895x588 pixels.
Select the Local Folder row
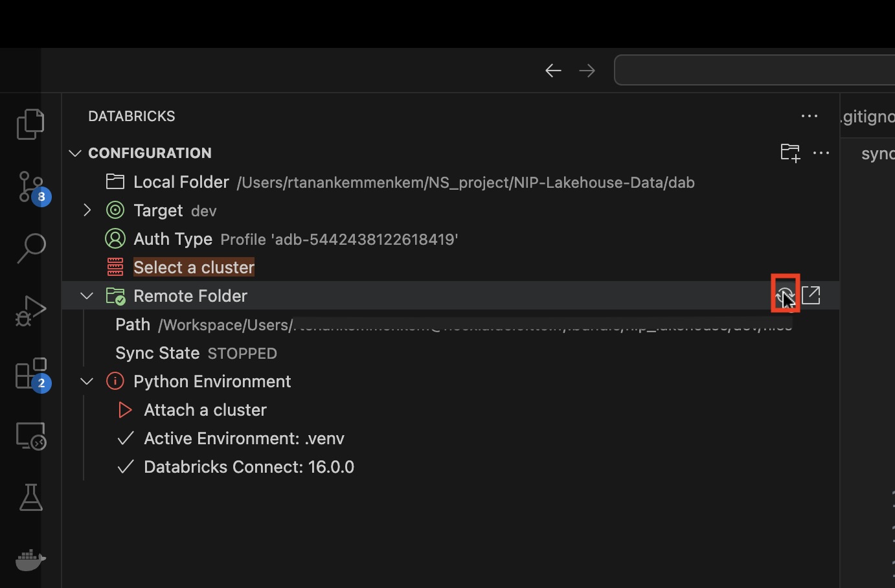(x=451, y=182)
